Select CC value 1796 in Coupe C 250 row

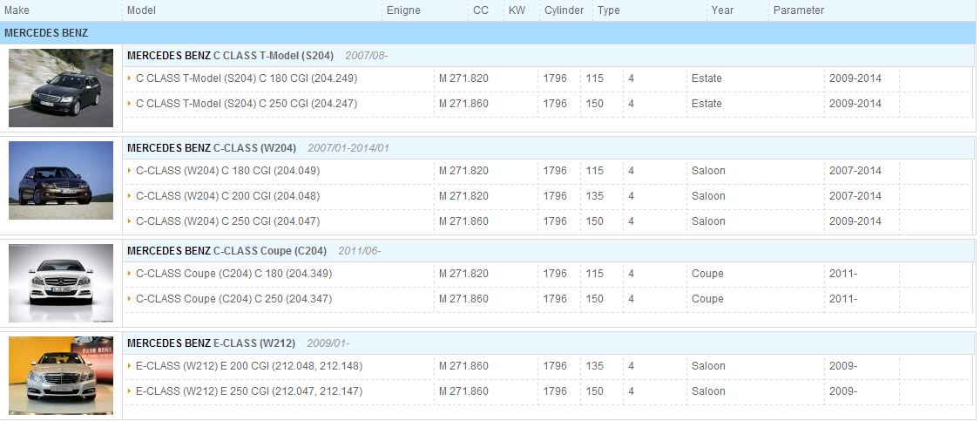pyautogui.click(x=555, y=299)
